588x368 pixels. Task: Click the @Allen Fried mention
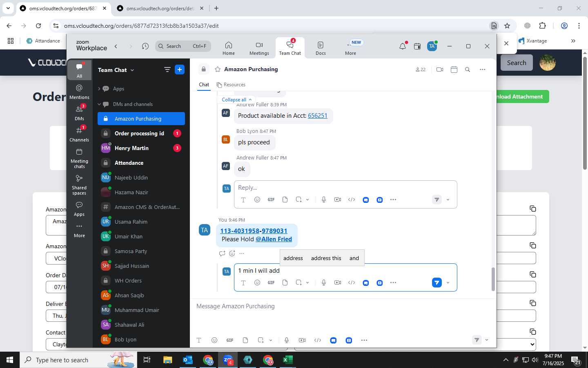274,239
